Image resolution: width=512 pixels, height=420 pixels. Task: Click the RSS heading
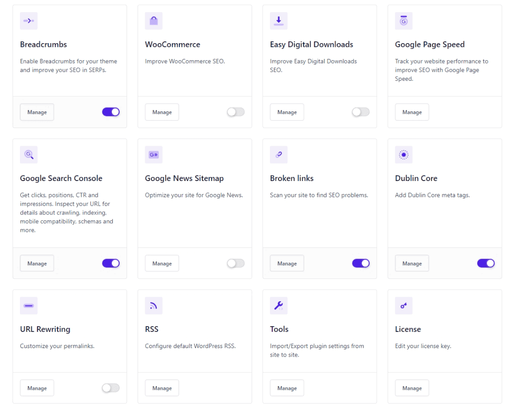pos(152,330)
